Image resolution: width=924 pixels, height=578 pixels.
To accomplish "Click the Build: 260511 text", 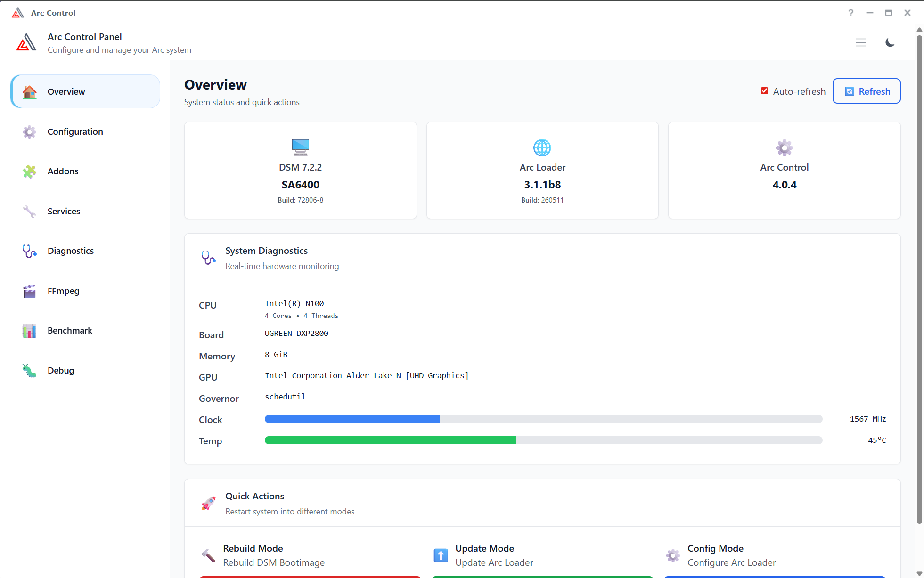I will (542, 200).
